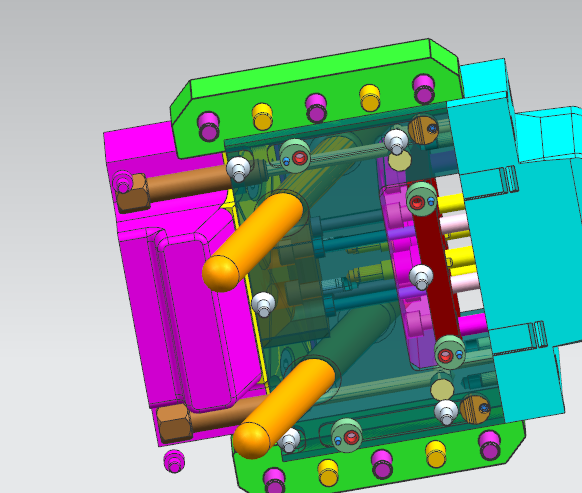Select the lower orange angled pin
This screenshot has height=493, width=582.
click(284, 408)
